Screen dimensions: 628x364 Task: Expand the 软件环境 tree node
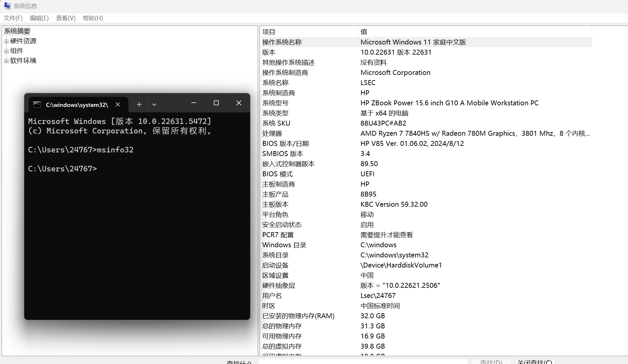6,61
